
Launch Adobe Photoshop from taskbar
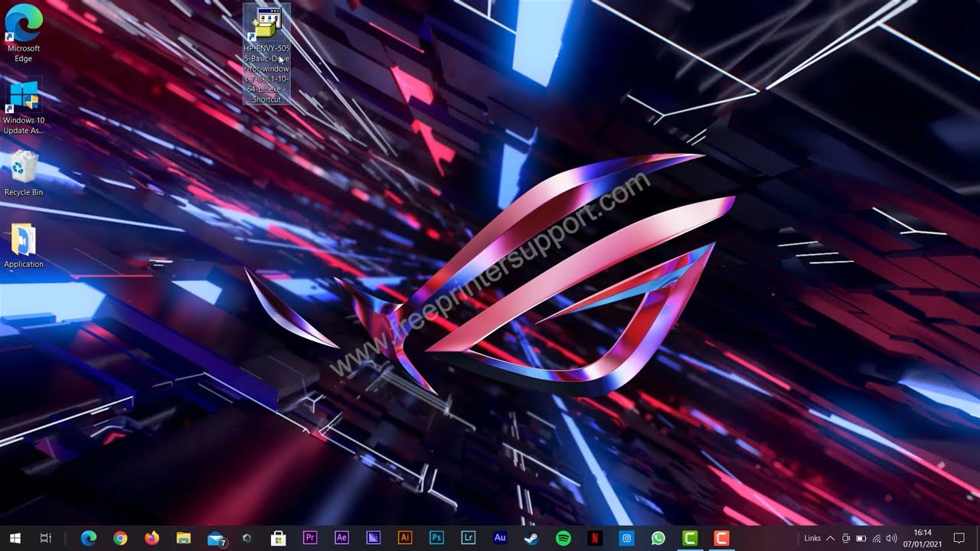(x=437, y=538)
